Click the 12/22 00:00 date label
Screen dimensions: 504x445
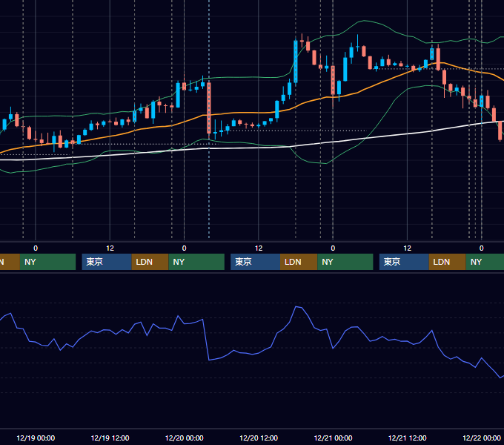pyautogui.click(x=482, y=438)
